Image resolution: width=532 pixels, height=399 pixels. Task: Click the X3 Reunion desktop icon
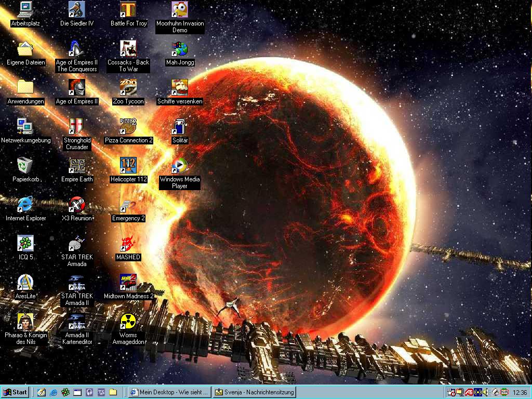(77, 205)
